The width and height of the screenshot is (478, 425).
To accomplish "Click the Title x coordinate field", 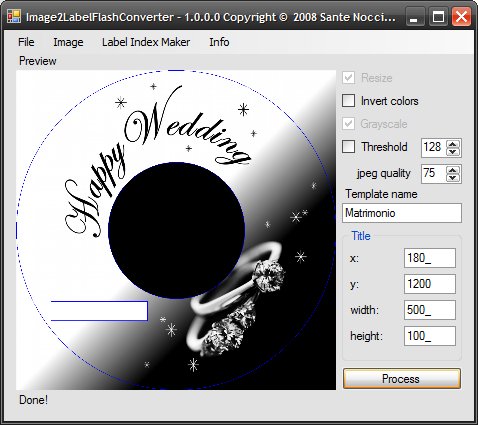I will coord(430,258).
